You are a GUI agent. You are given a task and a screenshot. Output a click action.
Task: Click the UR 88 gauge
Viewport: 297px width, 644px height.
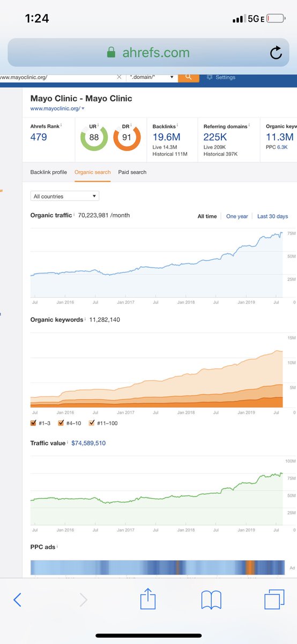(x=93, y=138)
